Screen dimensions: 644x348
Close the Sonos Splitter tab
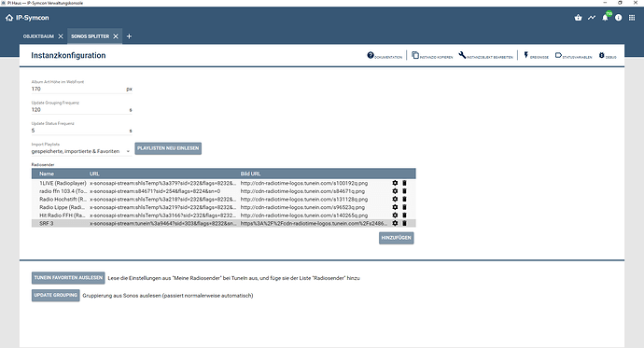point(116,36)
